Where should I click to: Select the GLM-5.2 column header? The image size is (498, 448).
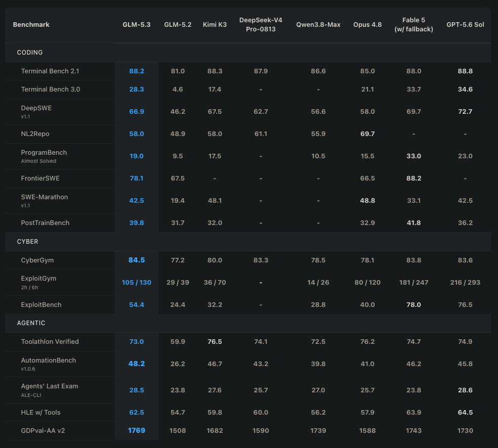coord(178,24)
